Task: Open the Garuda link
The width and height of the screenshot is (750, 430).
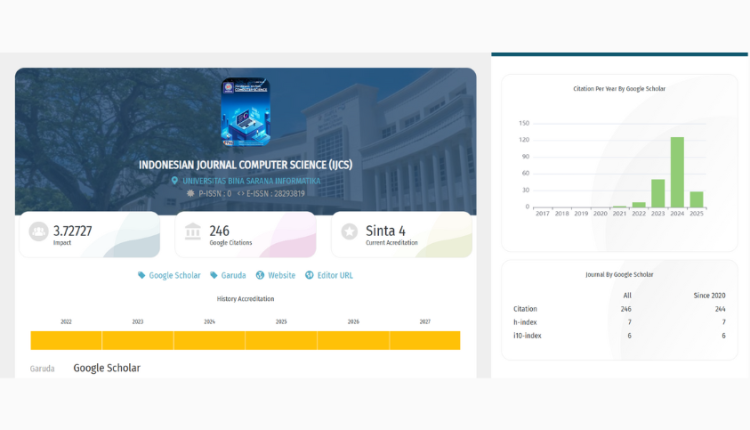Action: (233, 276)
